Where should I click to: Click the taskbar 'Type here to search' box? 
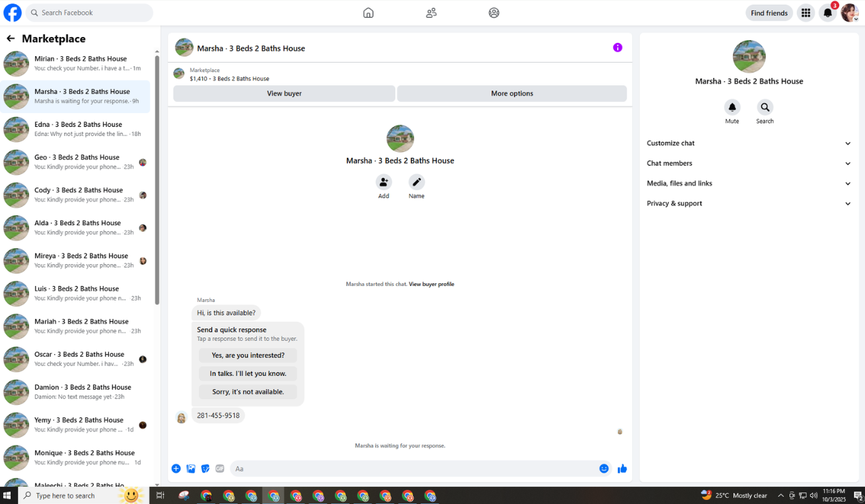(x=83, y=495)
